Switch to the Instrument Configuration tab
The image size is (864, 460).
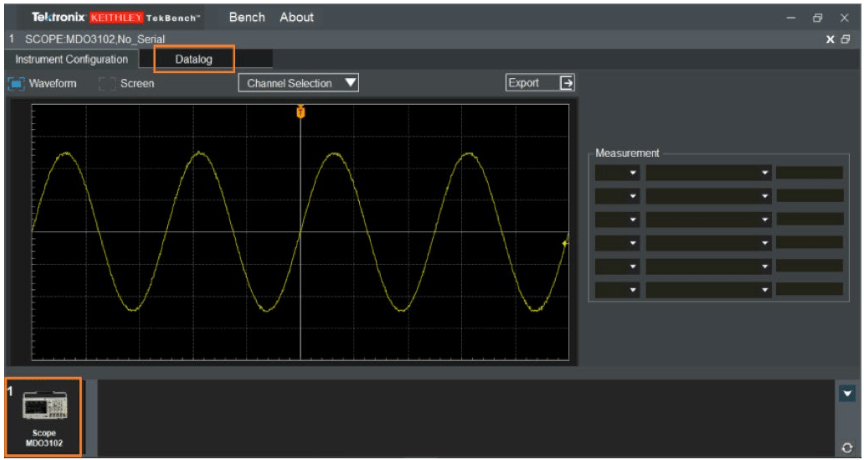pyautogui.click(x=72, y=59)
